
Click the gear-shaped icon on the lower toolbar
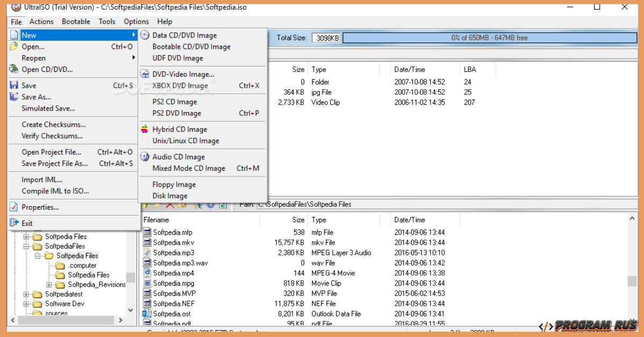pyautogui.click(x=209, y=204)
